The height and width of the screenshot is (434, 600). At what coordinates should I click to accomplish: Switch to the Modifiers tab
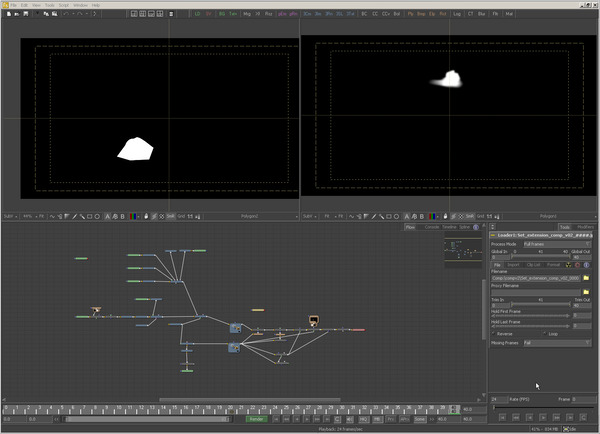(x=585, y=227)
